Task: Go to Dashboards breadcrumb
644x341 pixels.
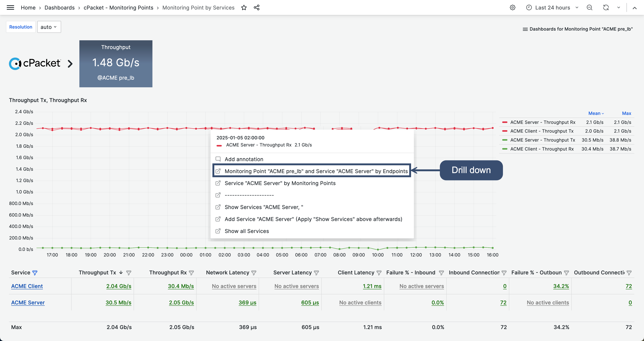Action: pos(59,7)
